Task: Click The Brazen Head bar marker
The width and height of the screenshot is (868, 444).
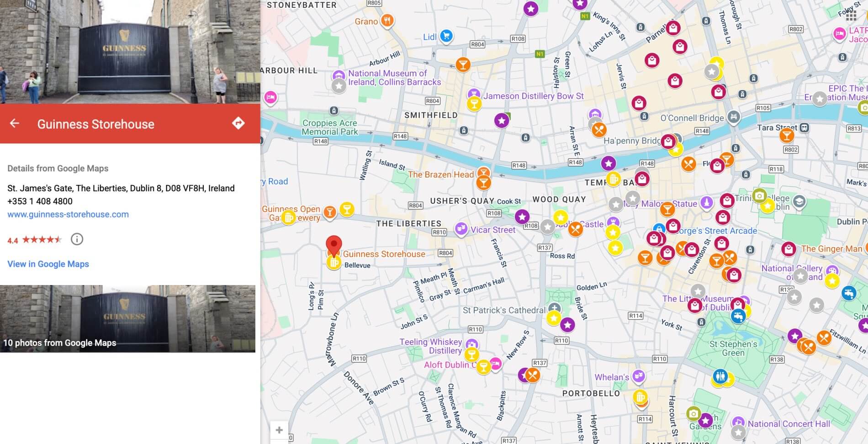Action: [x=483, y=173]
